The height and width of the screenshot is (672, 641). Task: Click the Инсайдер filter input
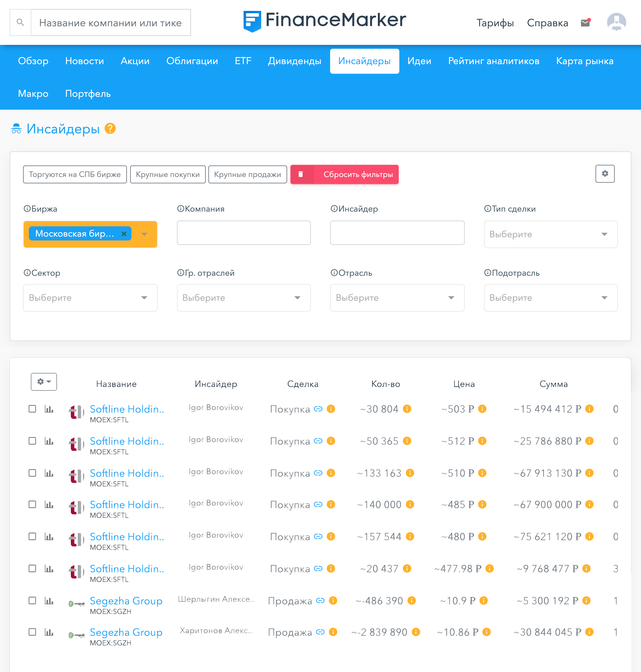coord(397,233)
